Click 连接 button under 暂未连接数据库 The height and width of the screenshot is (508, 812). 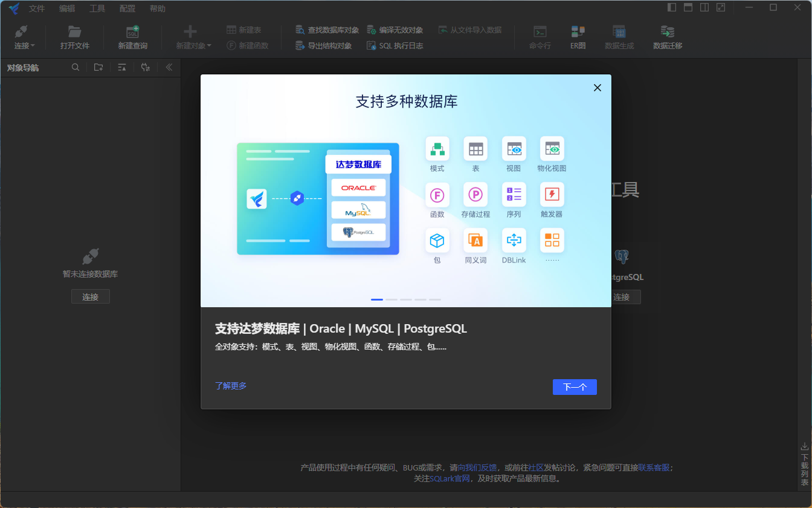click(x=91, y=296)
